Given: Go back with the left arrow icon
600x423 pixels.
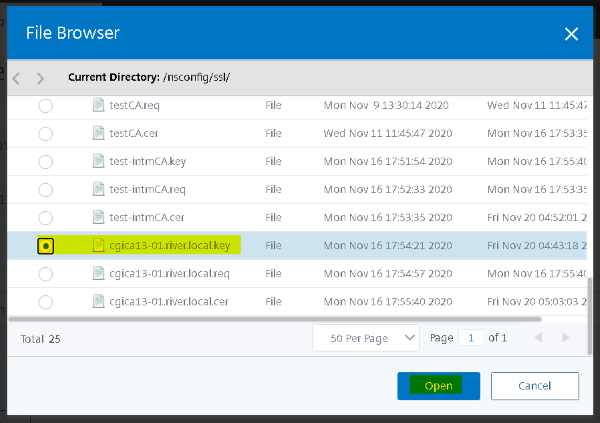Looking at the screenshot, I should click(17, 78).
